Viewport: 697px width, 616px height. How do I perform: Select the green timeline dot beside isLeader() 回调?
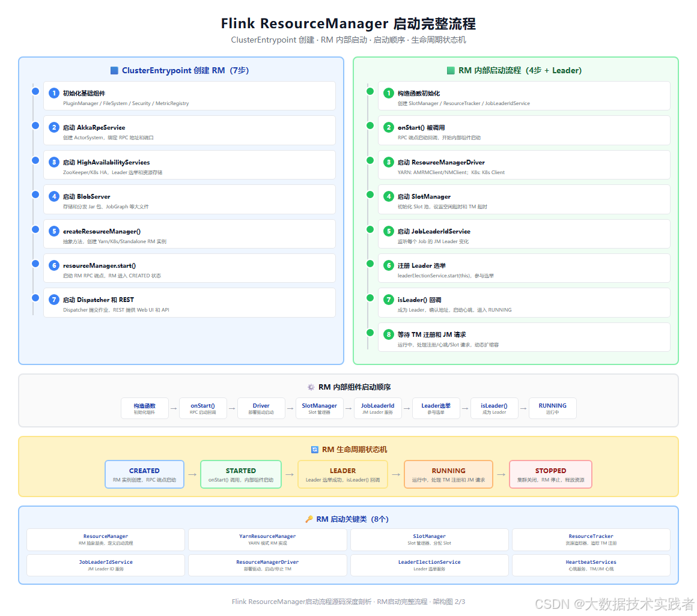370,298
